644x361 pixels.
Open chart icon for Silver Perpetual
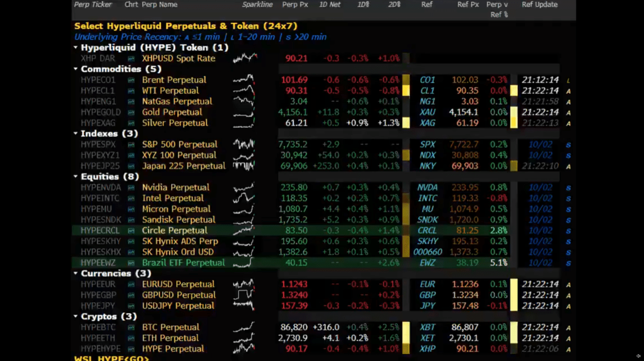131,123
